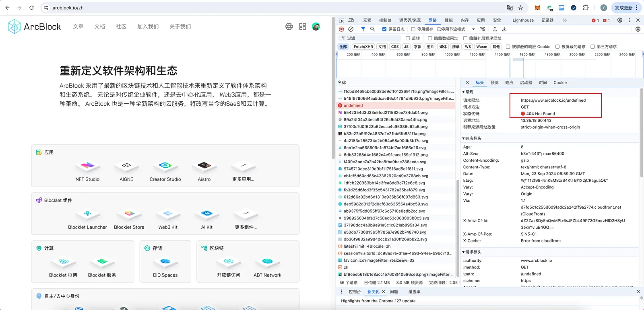Select the failed 'undefined' request row

click(x=396, y=105)
